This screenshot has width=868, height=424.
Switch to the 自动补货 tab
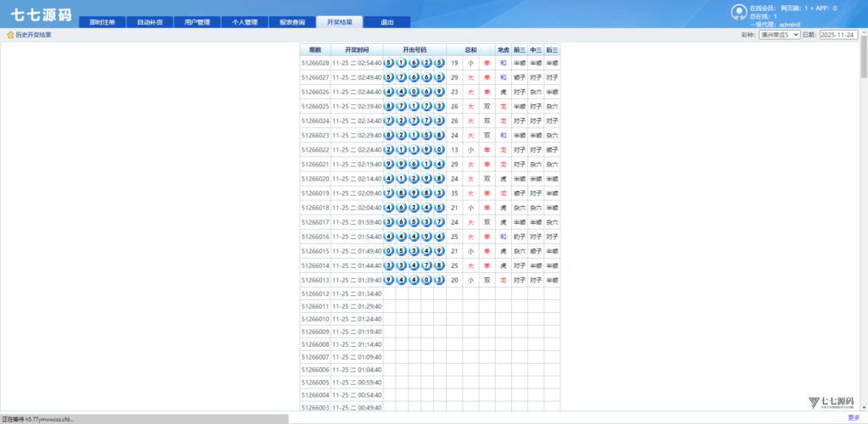click(150, 22)
